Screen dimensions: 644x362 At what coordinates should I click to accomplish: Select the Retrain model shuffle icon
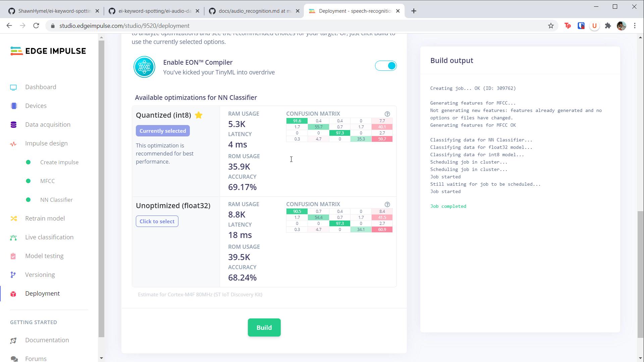tap(13, 219)
